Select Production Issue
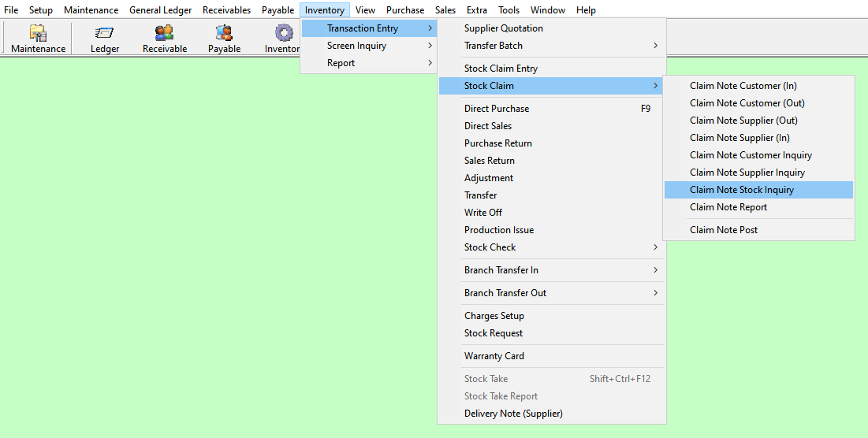The width and height of the screenshot is (868, 438). [x=552, y=230]
